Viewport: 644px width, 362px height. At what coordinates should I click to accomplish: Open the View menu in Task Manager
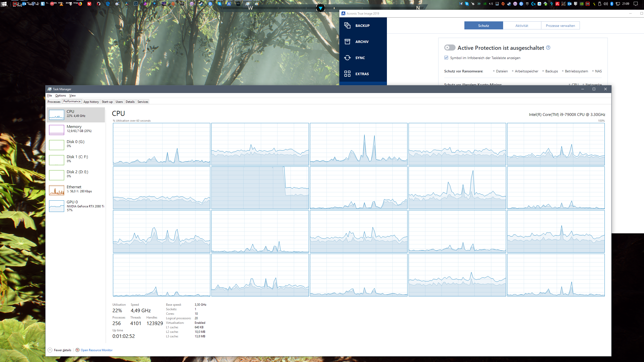[72, 96]
